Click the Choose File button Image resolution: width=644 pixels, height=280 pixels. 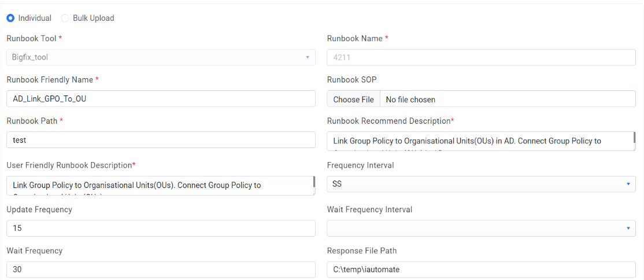pyautogui.click(x=353, y=99)
